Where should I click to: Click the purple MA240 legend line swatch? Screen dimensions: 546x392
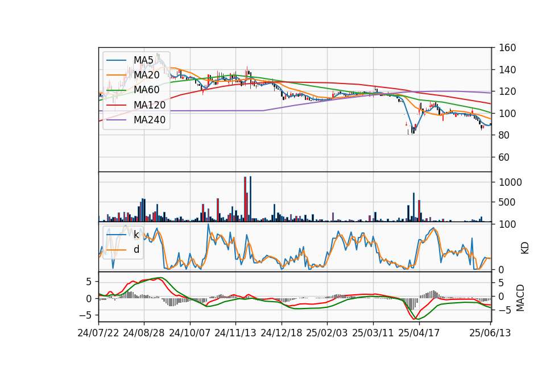point(116,120)
